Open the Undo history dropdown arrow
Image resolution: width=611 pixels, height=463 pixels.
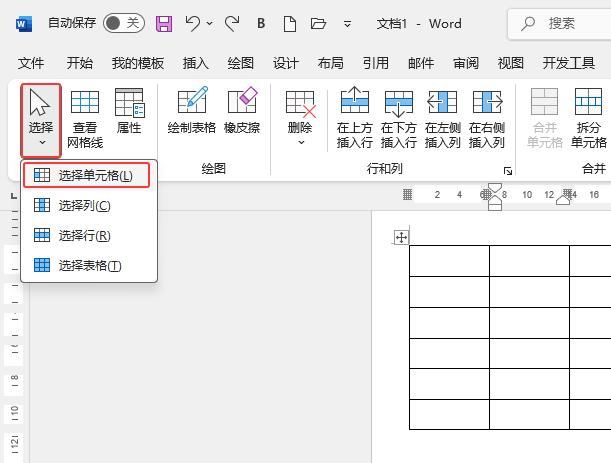pos(210,24)
